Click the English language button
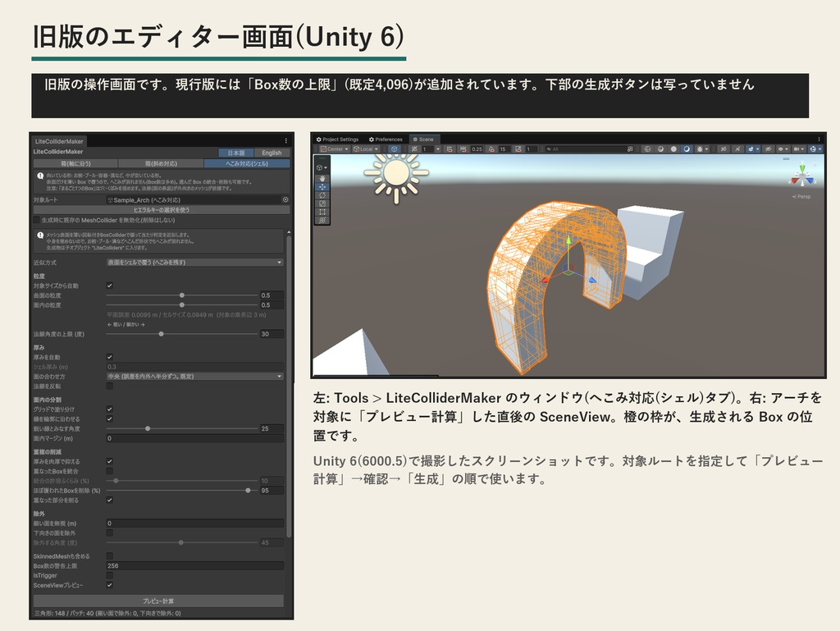This screenshot has height=631, width=840. (x=272, y=153)
